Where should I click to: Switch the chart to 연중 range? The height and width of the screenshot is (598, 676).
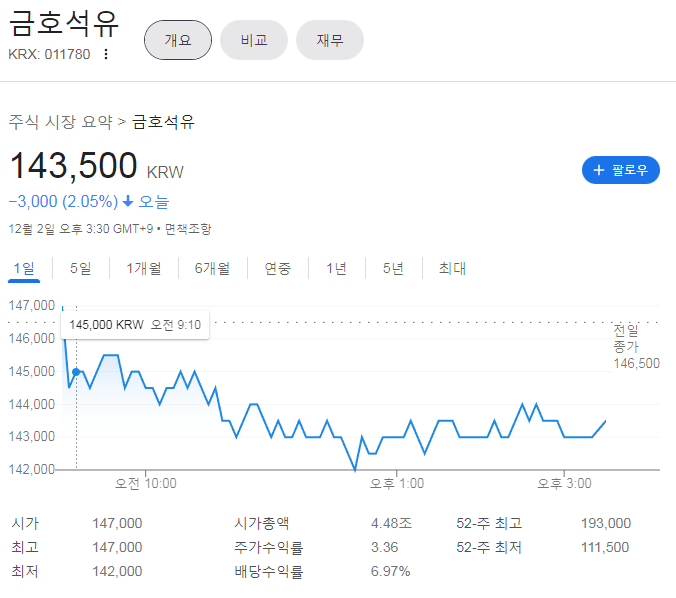278,269
